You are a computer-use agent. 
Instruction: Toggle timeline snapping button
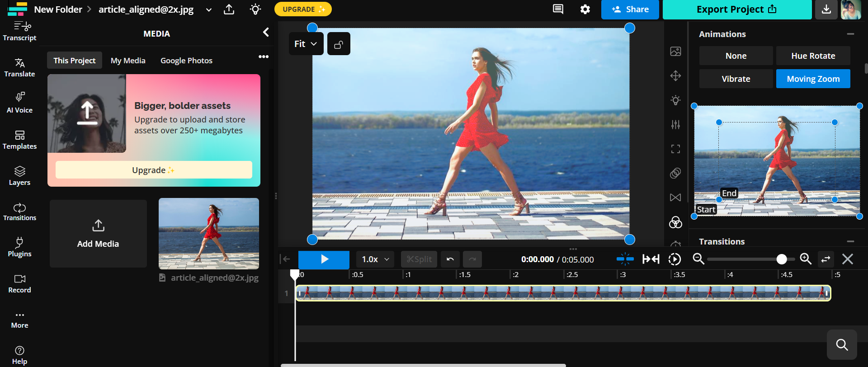[x=625, y=259]
